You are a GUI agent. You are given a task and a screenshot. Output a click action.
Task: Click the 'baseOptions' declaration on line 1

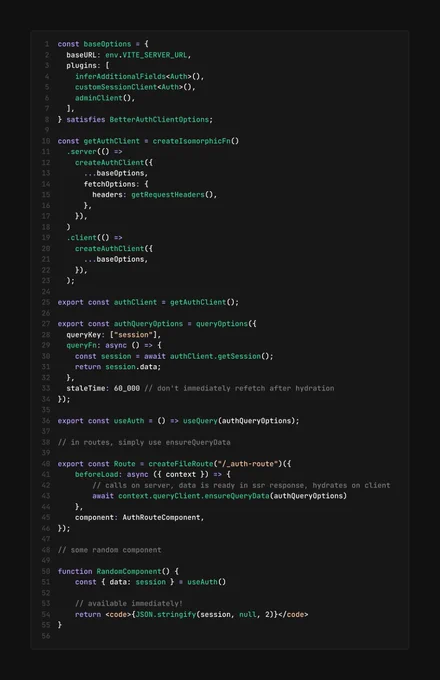107,44
